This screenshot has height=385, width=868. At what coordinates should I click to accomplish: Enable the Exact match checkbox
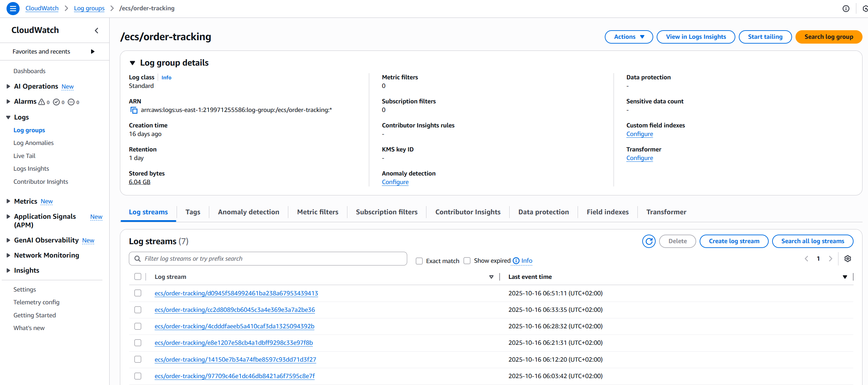click(419, 261)
